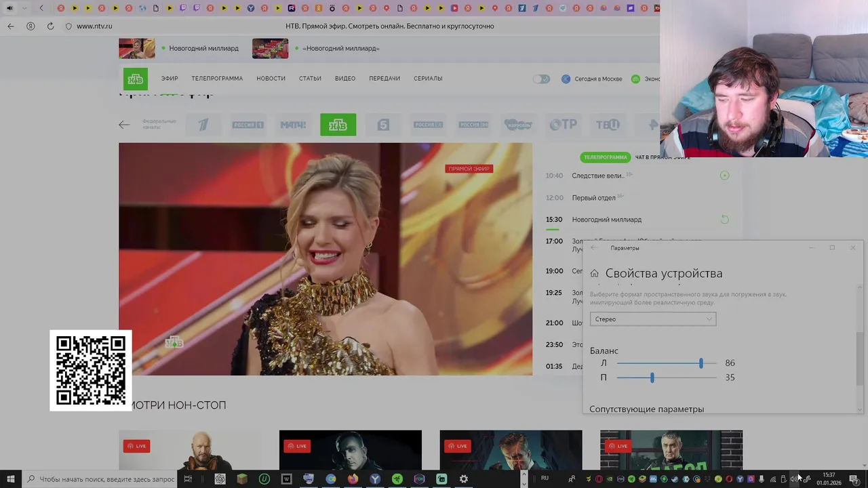Click the www.ntv.ru address bar
The width and height of the screenshot is (868, 488).
tap(95, 26)
